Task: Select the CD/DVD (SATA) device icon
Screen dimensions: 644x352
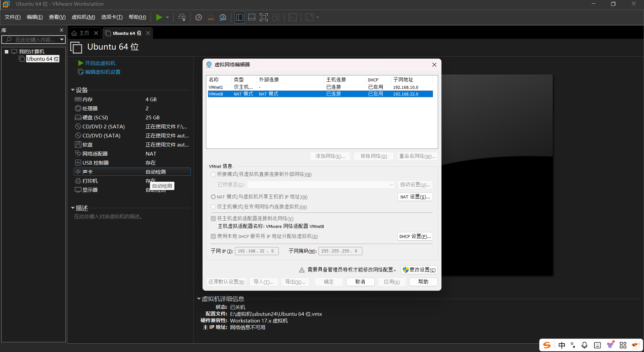Action: pyautogui.click(x=78, y=135)
